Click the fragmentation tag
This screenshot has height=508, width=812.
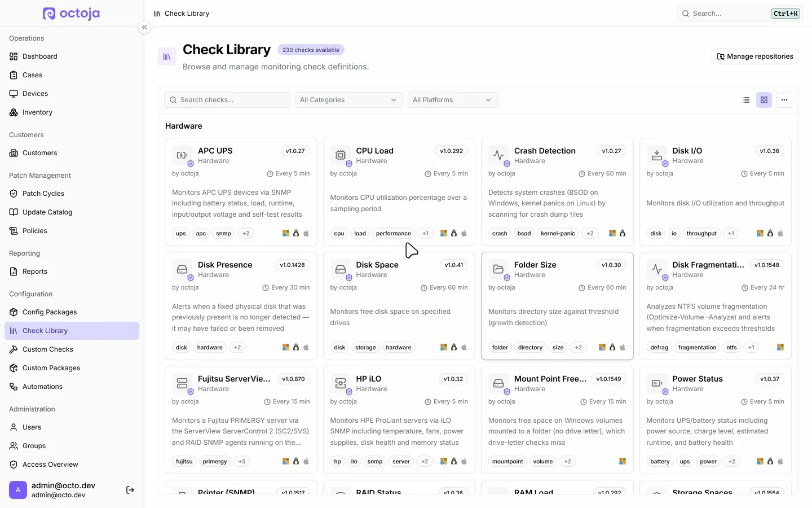[x=698, y=347]
